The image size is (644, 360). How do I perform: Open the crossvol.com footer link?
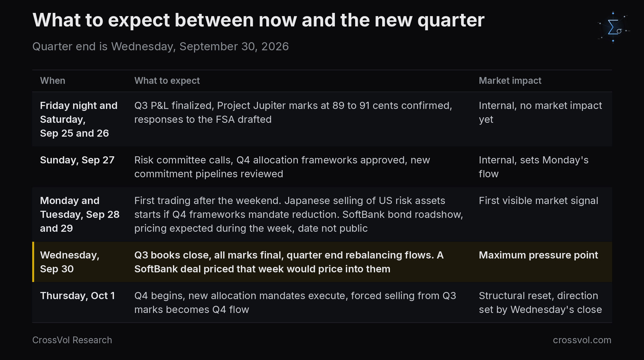point(582,340)
